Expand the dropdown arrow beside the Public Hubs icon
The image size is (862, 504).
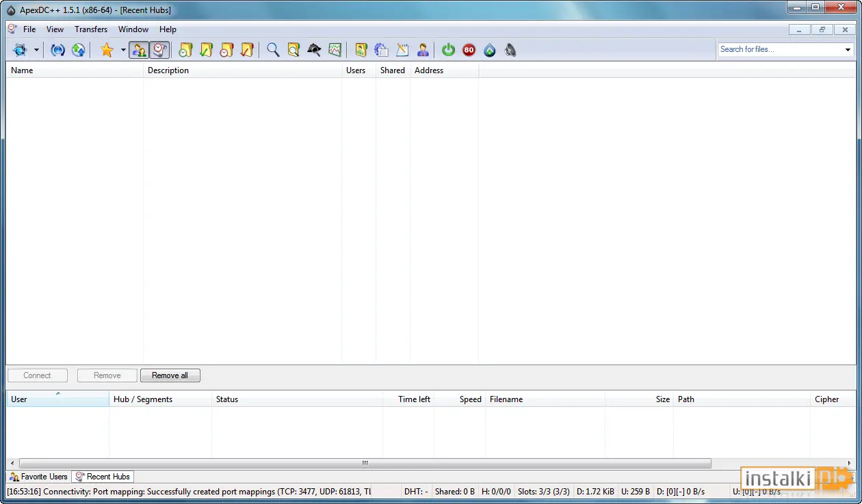(x=36, y=50)
